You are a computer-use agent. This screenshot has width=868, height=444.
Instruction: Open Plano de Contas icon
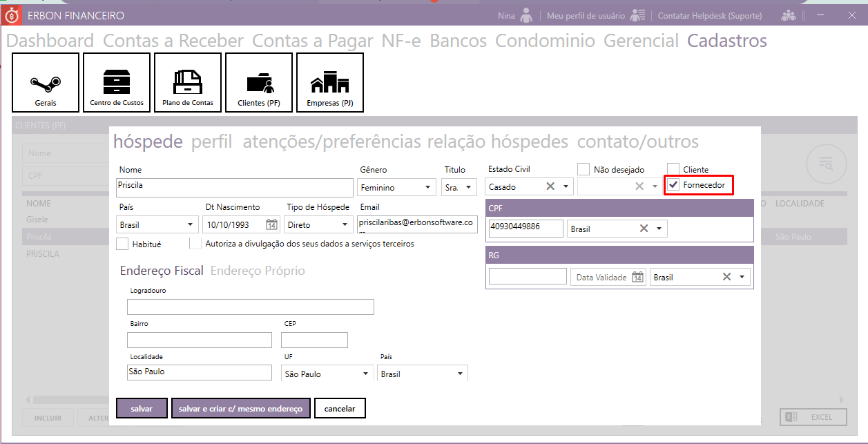(188, 82)
